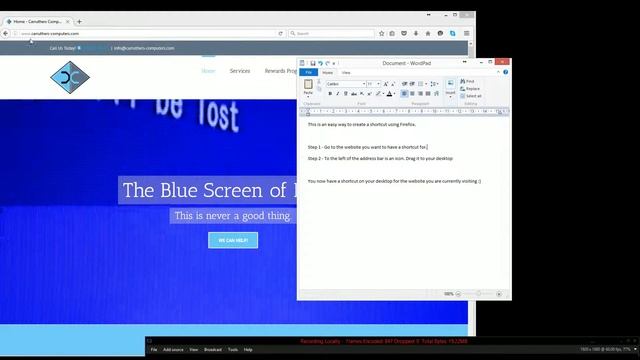Toggle Bold formatting in WordPad
Viewport: 640px width, 360px height.
pos(330,94)
